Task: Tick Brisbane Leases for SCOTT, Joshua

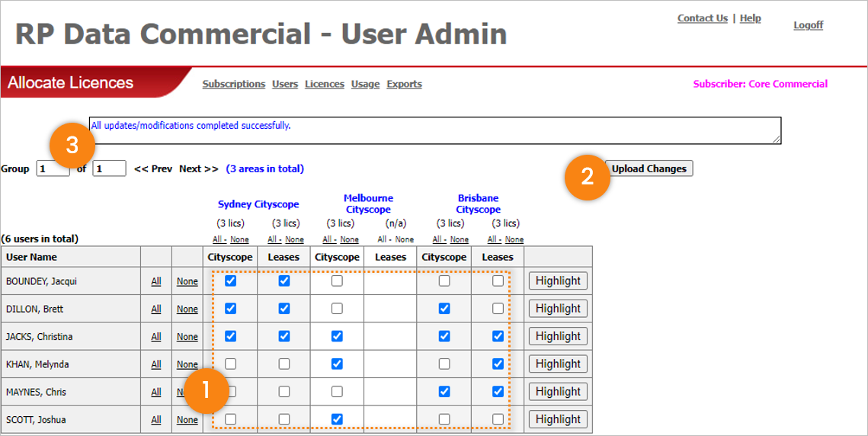Action: [498, 419]
